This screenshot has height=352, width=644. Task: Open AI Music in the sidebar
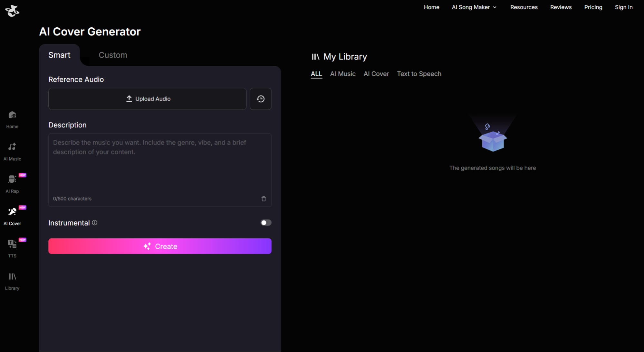12,152
